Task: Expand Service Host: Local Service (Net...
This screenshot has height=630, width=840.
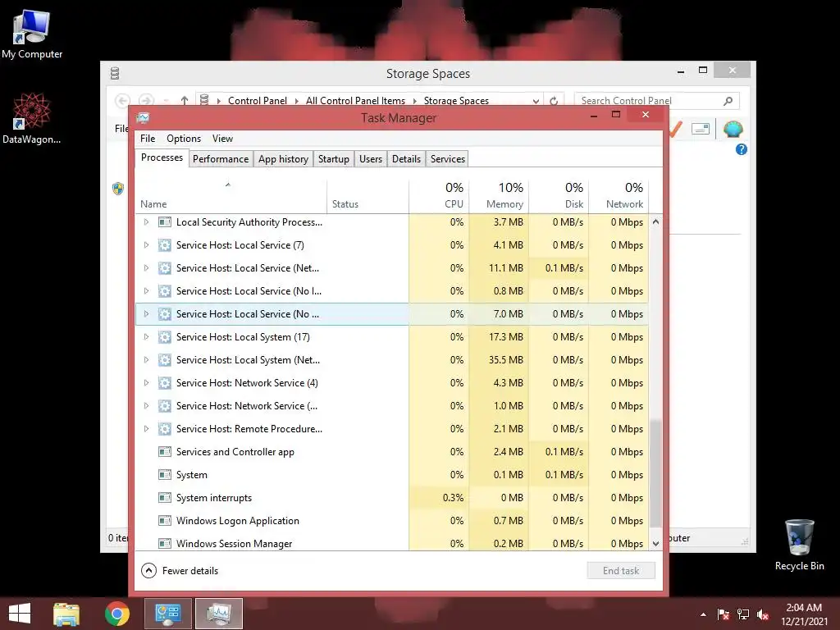Action: [x=146, y=268]
